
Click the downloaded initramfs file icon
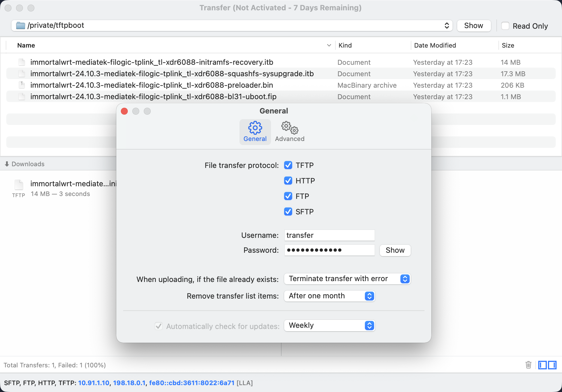coord(19,185)
